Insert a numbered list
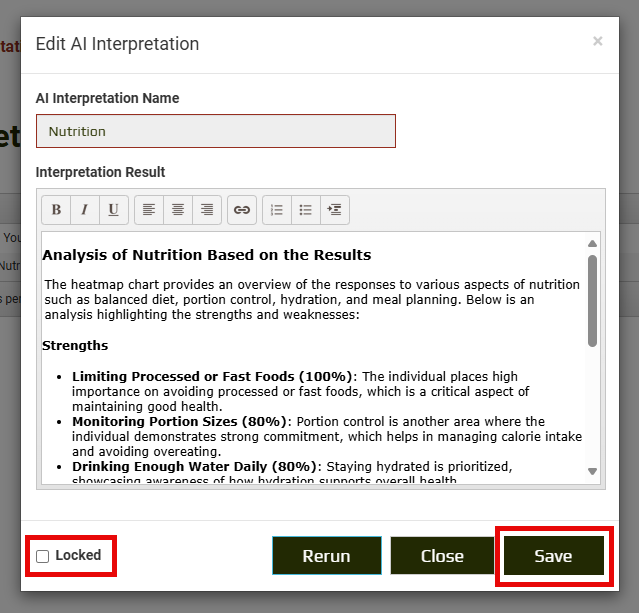Viewport: 639px width, 613px height. click(277, 210)
